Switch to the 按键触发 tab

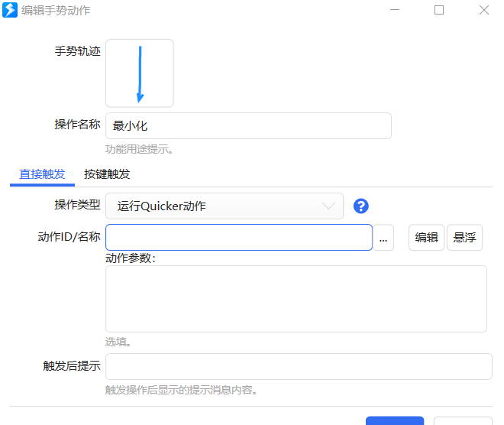[x=107, y=174]
